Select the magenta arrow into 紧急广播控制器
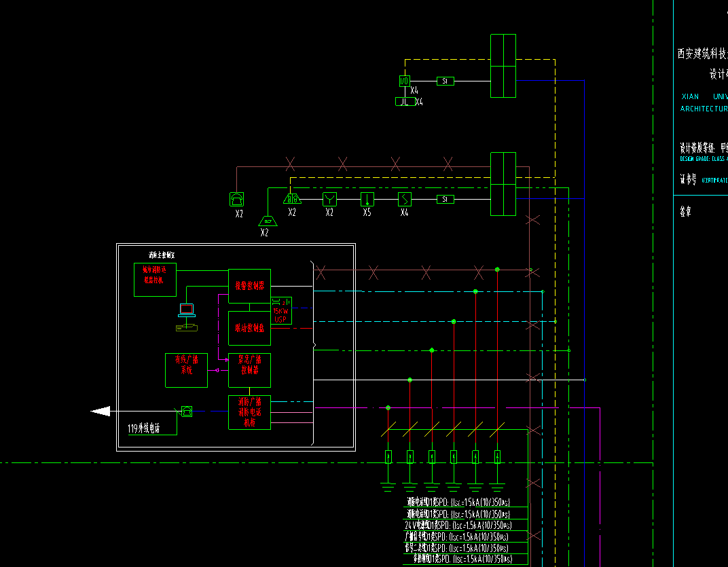Viewport: 728px width, 567px height. tap(226, 360)
